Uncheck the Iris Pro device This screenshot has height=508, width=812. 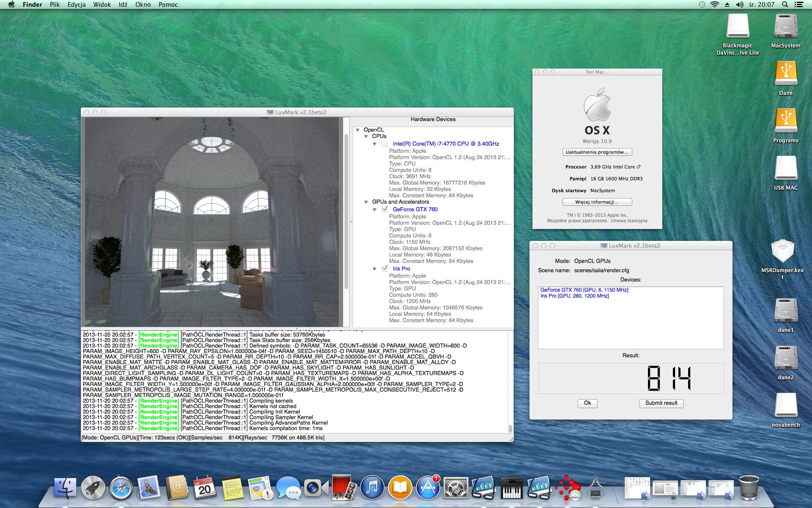(x=384, y=268)
